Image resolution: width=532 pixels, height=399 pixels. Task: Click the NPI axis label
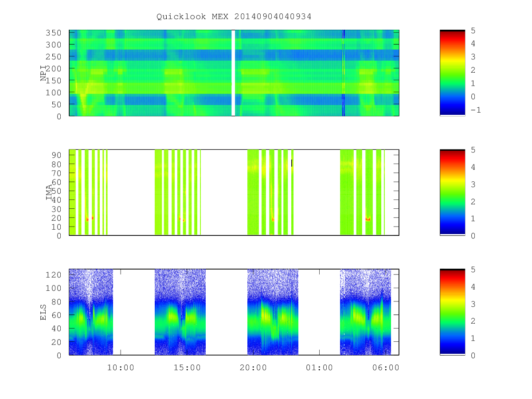43,73
